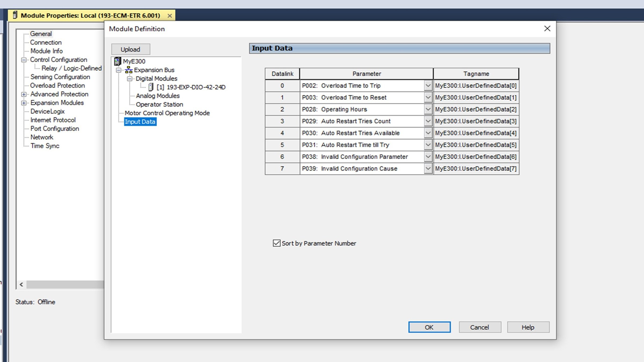Open P002 Overload Time to Trip dropdown
The width and height of the screenshot is (644, 362).
(428, 86)
